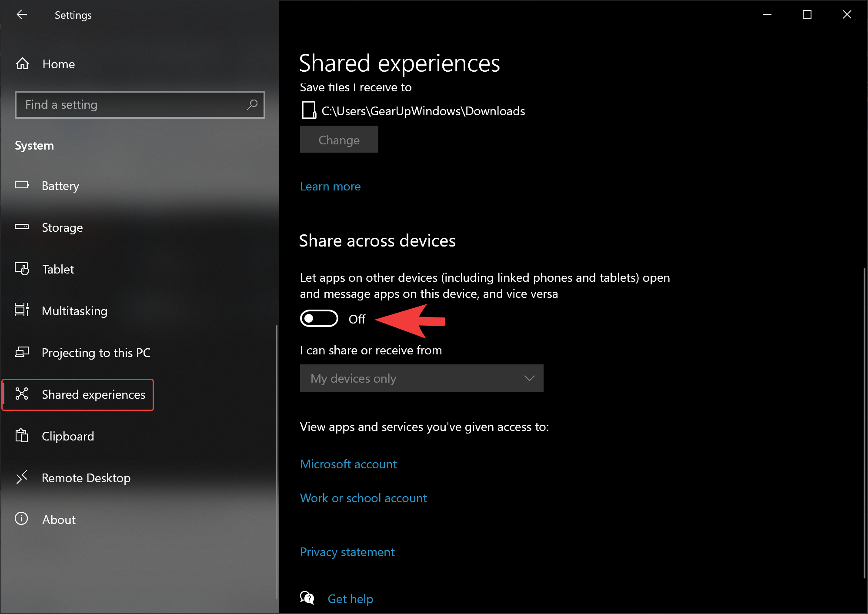Click the 'Off' toggle label

[x=357, y=319]
